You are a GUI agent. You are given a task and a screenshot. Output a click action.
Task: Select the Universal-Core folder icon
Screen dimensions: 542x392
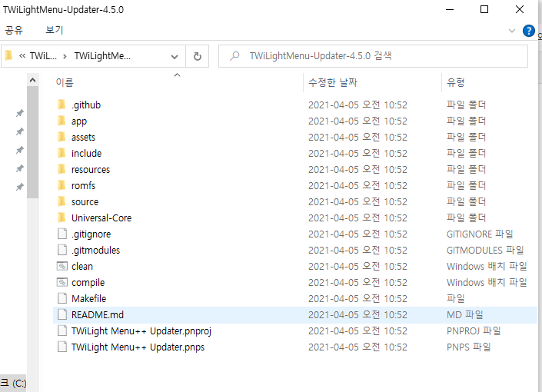click(x=62, y=218)
